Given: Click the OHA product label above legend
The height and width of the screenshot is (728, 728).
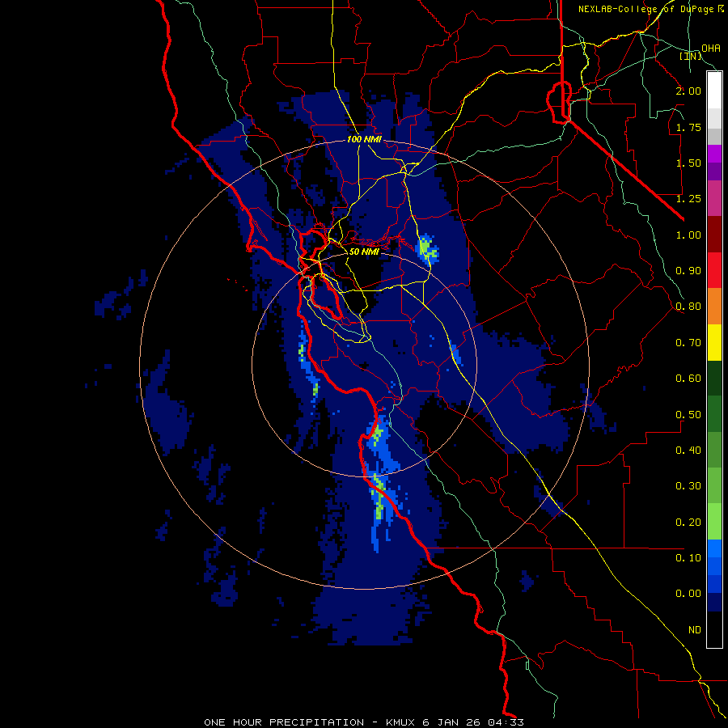Looking at the screenshot, I should tap(711, 48).
